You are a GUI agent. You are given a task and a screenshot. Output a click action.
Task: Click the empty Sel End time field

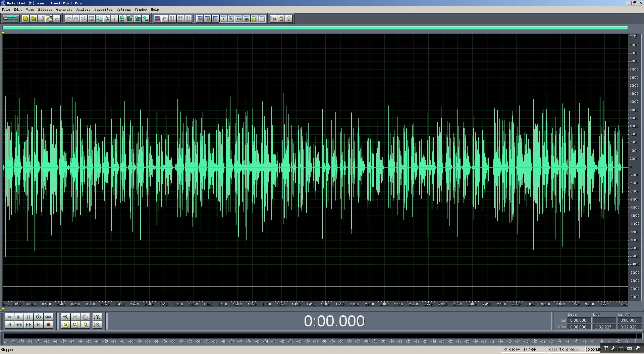click(x=604, y=320)
